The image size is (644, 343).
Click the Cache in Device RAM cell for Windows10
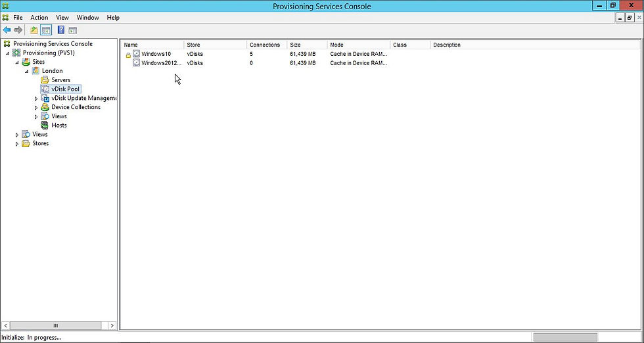coord(359,54)
